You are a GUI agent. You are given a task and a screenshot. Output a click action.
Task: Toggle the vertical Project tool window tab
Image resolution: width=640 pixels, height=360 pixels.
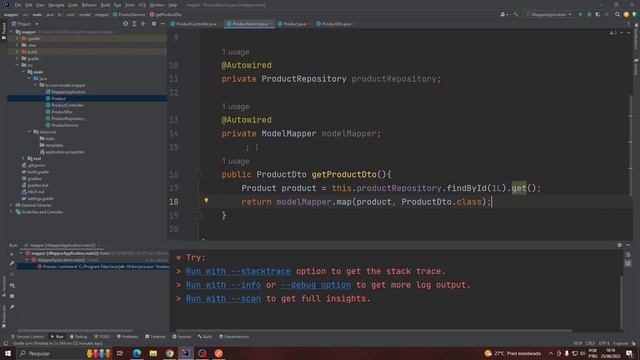4,31
